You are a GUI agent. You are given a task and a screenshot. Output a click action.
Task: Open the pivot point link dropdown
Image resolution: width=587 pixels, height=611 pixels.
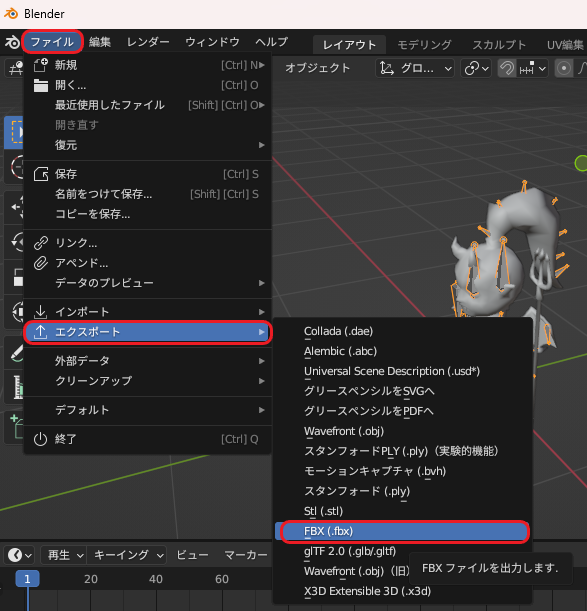point(476,69)
